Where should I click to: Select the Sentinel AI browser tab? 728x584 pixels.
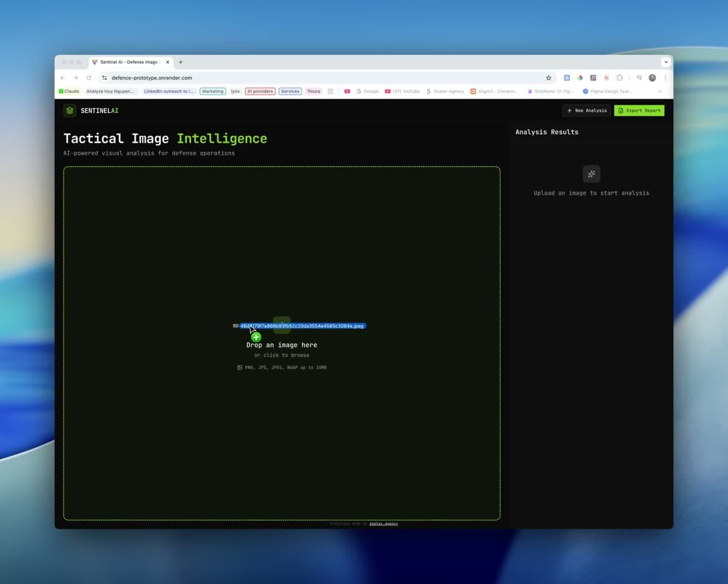[x=130, y=62]
